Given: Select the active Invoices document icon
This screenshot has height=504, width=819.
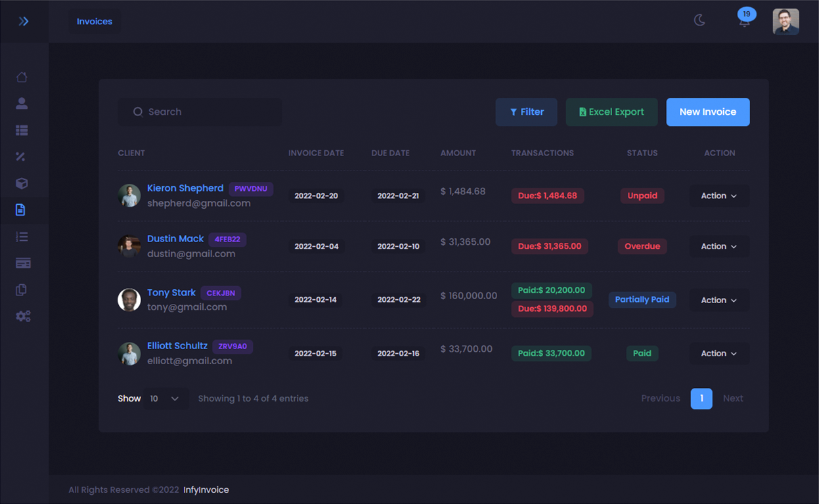Looking at the screenshot, I should click(22, 209).
